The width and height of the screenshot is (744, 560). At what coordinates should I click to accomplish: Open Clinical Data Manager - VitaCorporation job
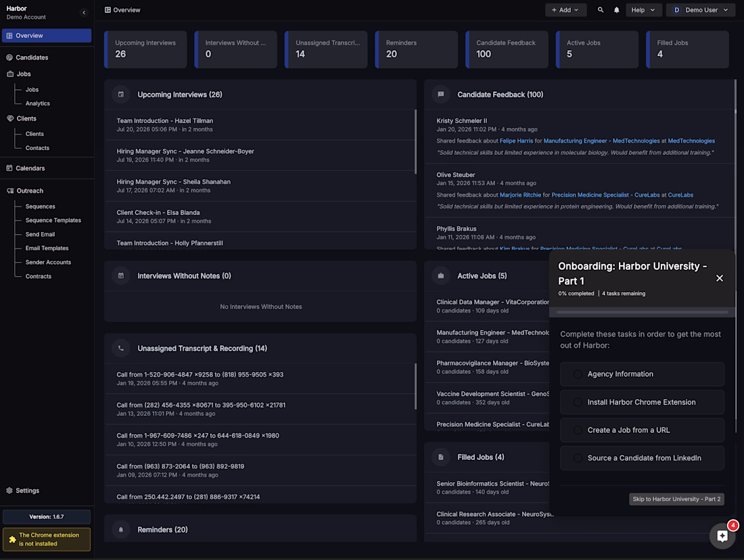(x=487, y=306)
